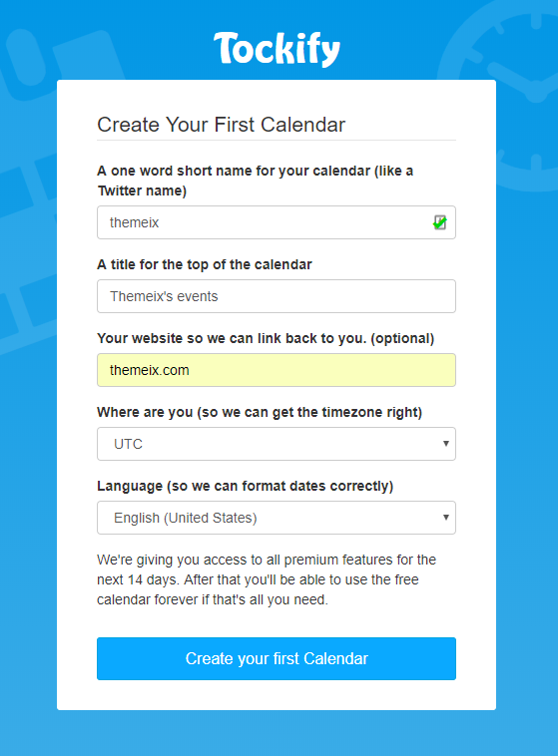
Task: Open the English (United States) language dropdown
Action: (x=277, y=518)
